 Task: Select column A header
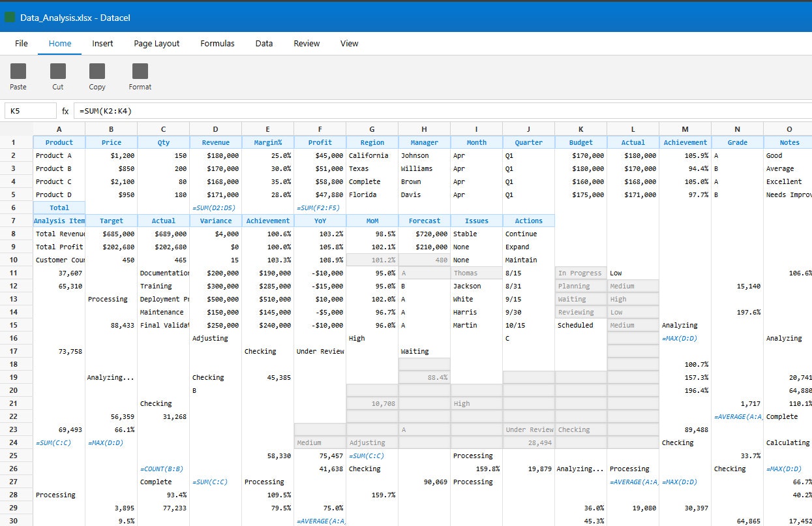point(59,129)
